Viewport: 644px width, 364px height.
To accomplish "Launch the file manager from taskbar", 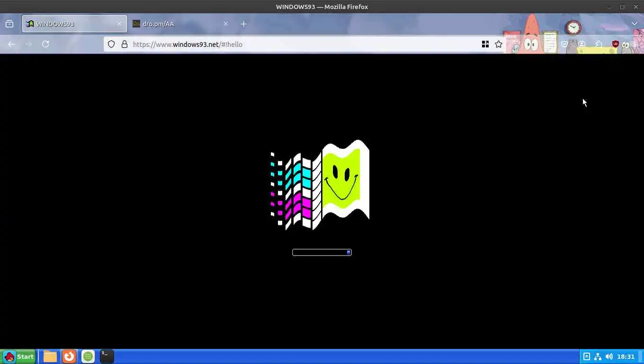I will pos(50,356).
